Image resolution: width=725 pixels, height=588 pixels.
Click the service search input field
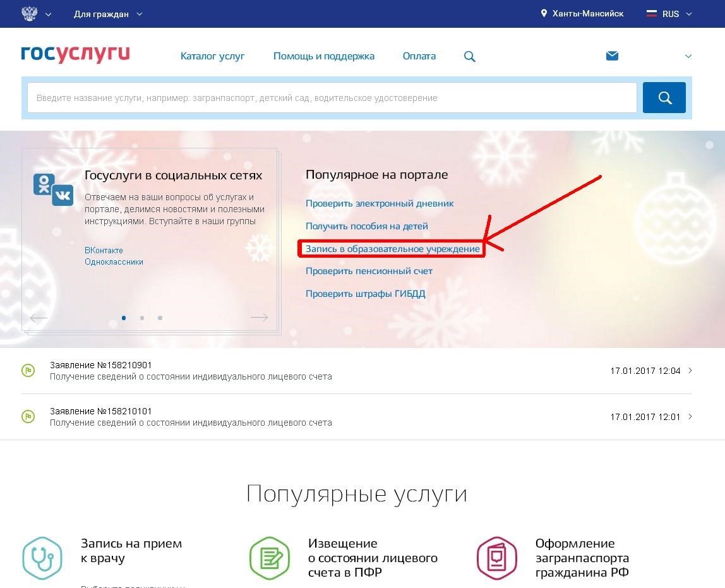tap(332, 98)
